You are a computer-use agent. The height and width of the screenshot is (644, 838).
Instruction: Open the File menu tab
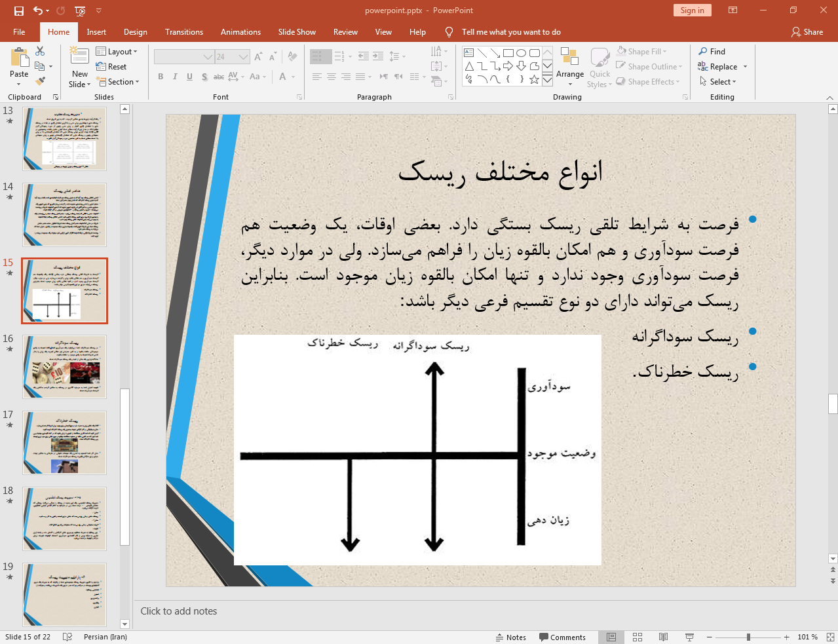19,31
